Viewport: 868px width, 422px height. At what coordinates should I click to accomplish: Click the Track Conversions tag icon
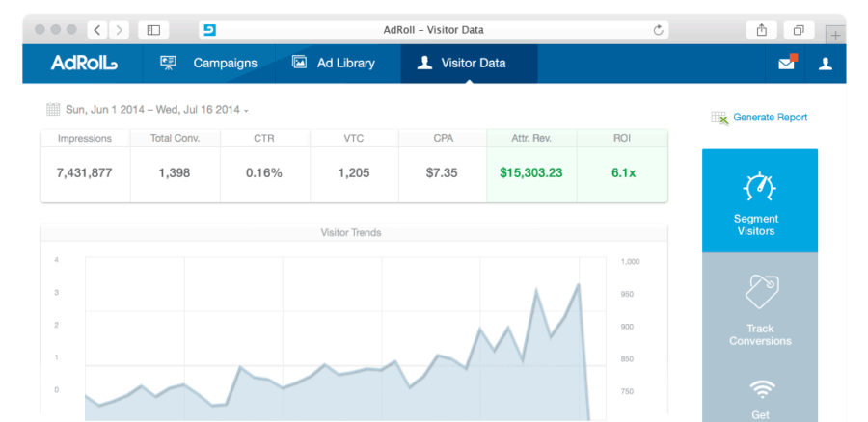[762, 292]
